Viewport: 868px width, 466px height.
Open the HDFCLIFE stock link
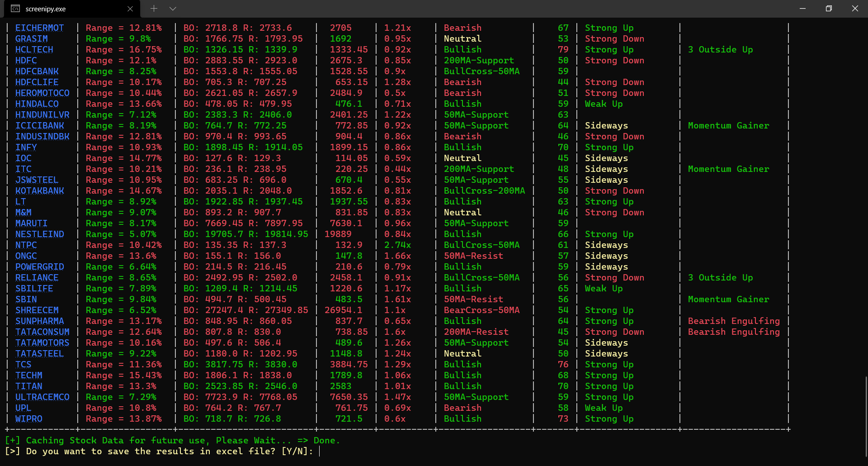37,82
